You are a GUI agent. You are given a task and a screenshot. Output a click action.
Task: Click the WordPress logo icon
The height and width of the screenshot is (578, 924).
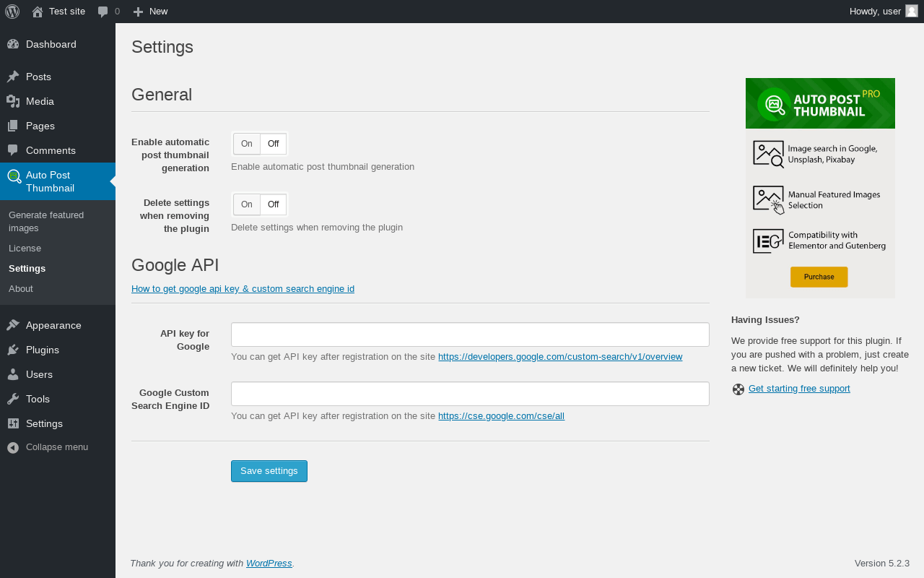pos(12,12)
